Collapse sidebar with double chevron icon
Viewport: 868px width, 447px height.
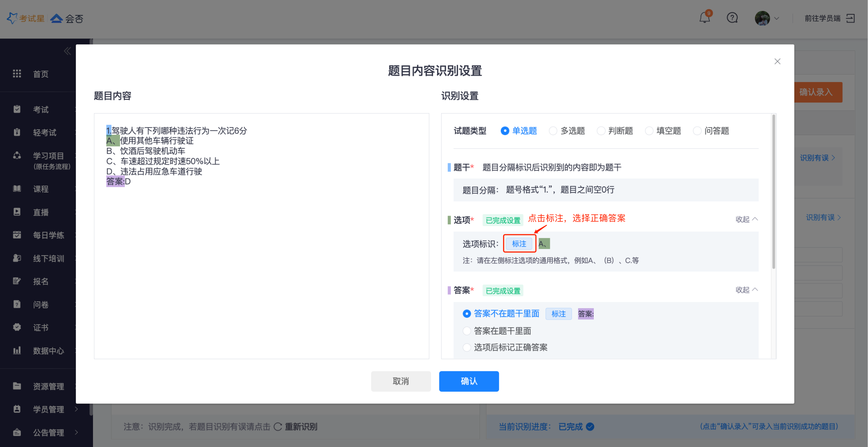[67, 51]
